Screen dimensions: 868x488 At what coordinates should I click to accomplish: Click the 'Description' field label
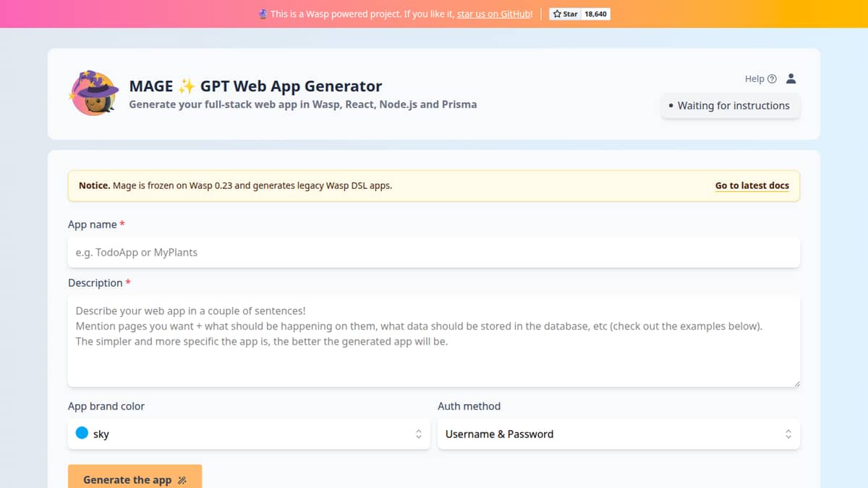coord(99,282)
